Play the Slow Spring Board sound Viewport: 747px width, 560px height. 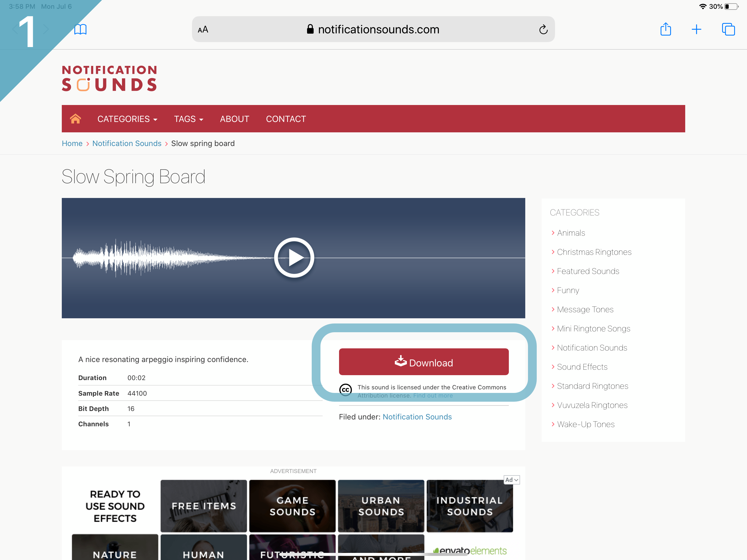[294, 258]
